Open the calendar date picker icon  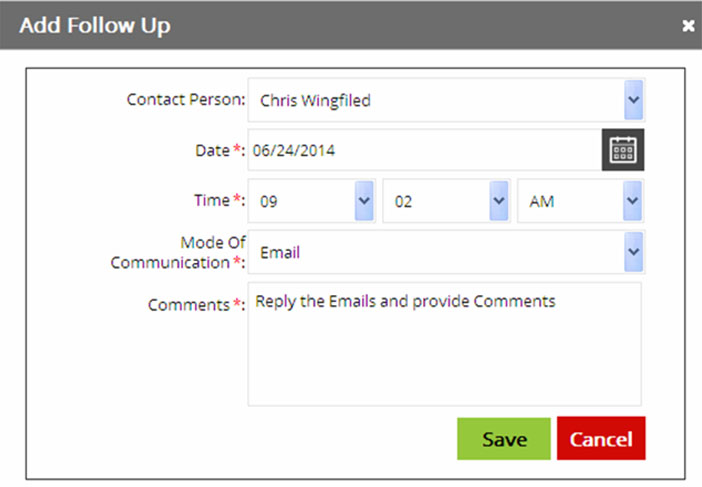(623, 150)
